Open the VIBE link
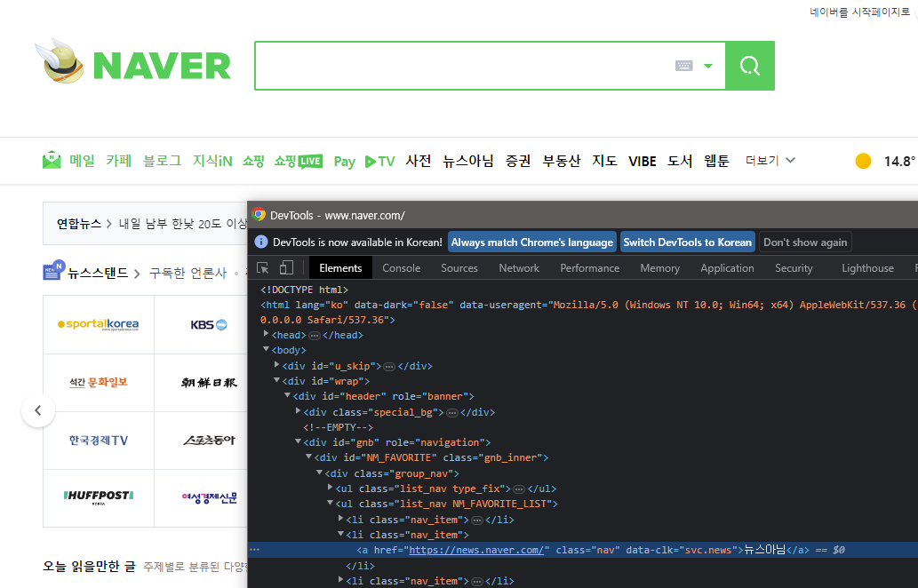Screen dimensions: 918x588 coord(643,162)
